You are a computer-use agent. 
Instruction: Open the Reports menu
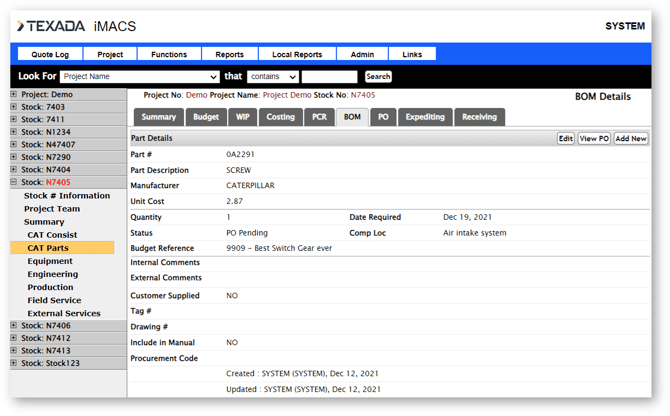point(229,55)
